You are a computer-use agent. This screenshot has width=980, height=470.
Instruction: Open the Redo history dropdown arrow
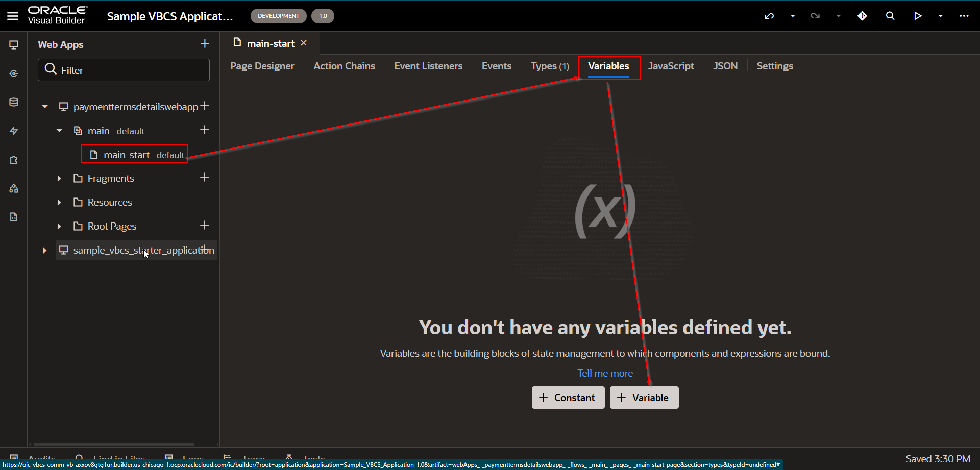pos(838,16)
